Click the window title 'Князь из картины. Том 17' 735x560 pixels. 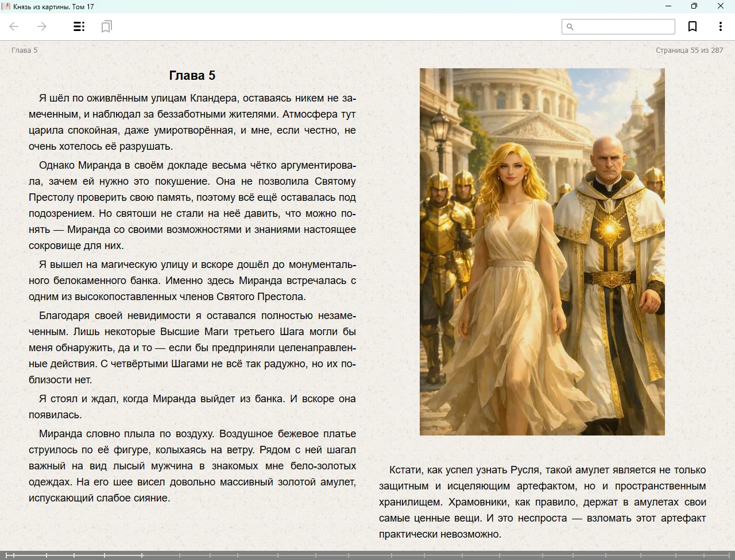53,6
